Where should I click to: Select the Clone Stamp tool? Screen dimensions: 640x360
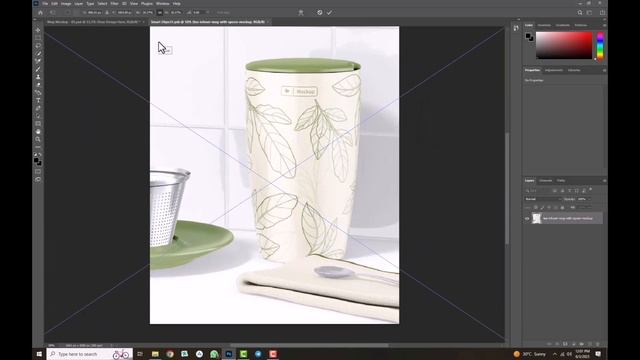pos(38,77)
